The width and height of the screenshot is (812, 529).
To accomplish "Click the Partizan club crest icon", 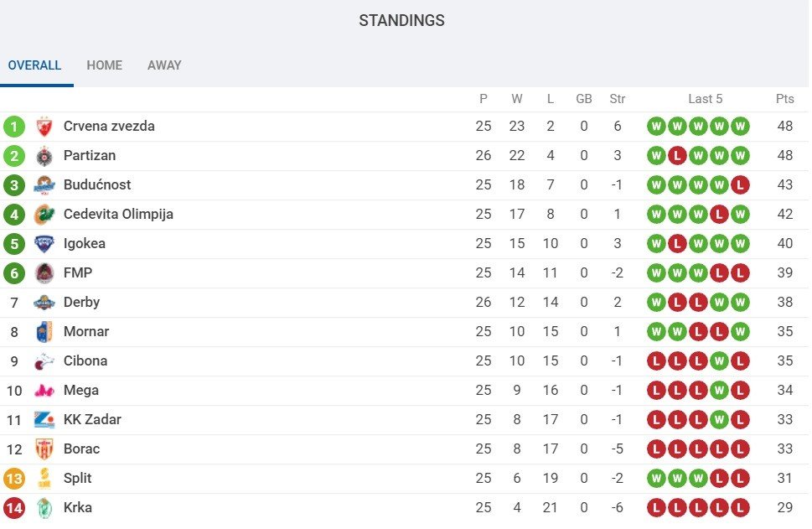I will [44, 156].
